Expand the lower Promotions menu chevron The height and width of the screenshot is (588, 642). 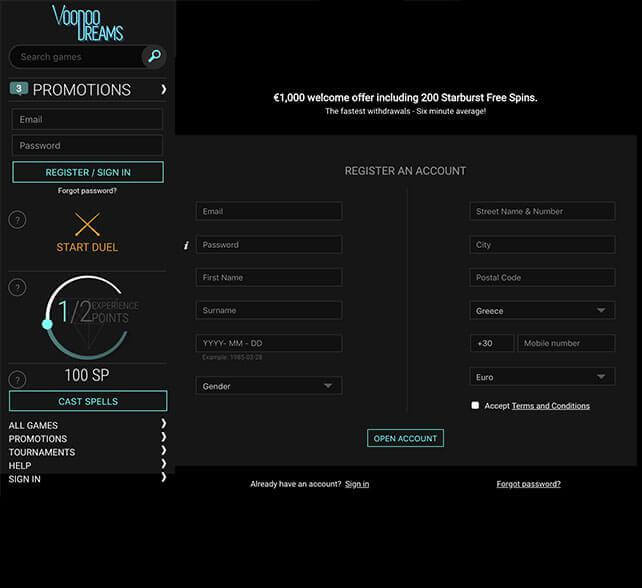coord(164,437)
